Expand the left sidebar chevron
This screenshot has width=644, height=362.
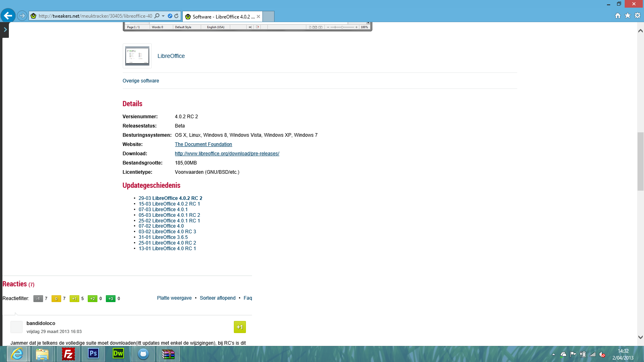(x=5, y=30)
